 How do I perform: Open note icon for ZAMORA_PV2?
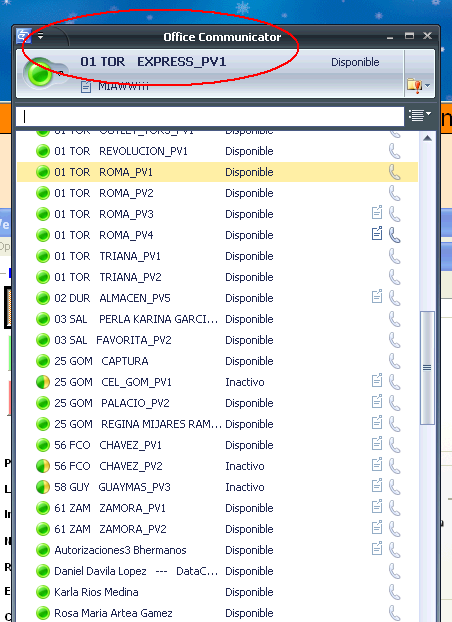(377, 528)
